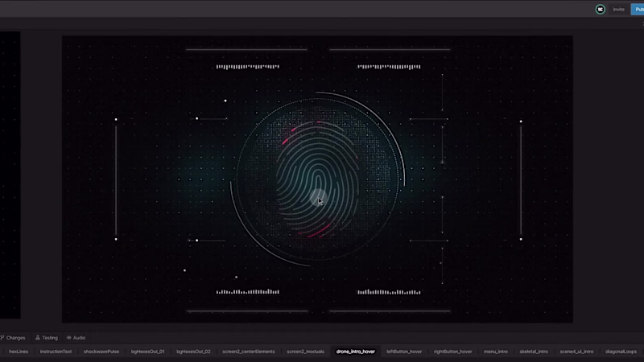Screen dimensions: 644x362
Task: Switch to bgHexesOut_01 tab
Action: coord(148,352)
